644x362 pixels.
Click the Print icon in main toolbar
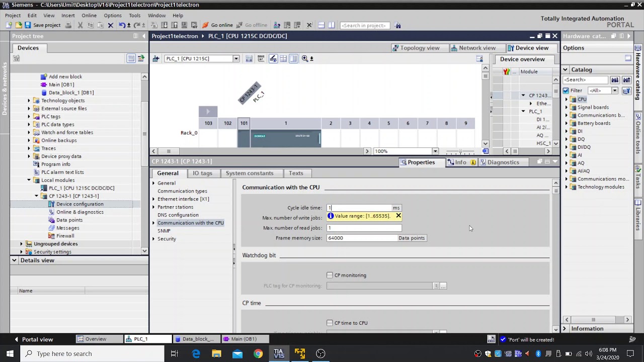coord(68,25)
